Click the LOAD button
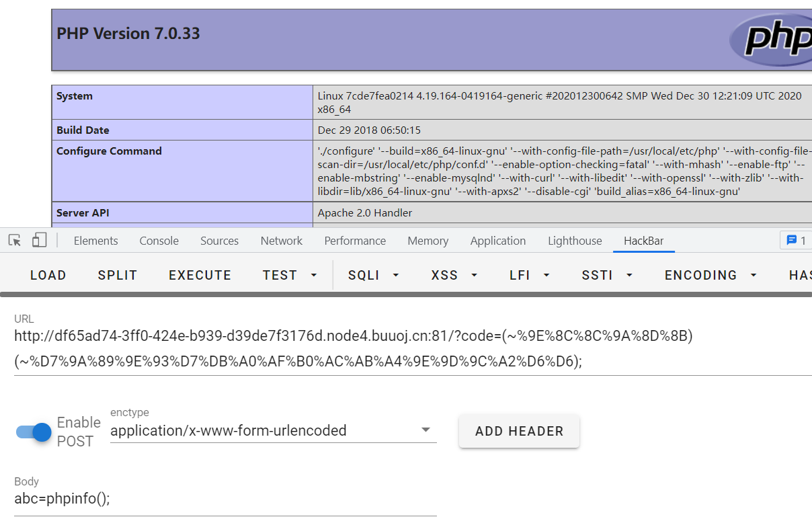 click(x=48, y=275)
